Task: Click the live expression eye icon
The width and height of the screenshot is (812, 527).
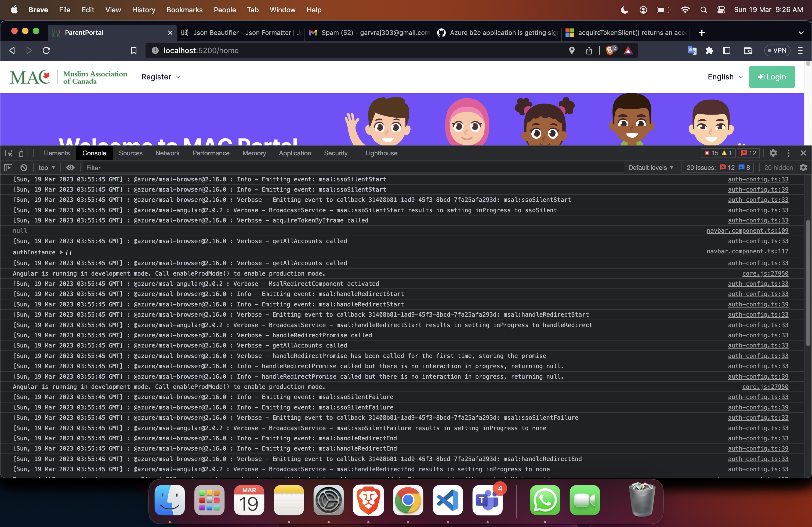Action: (x=70, y=167)
